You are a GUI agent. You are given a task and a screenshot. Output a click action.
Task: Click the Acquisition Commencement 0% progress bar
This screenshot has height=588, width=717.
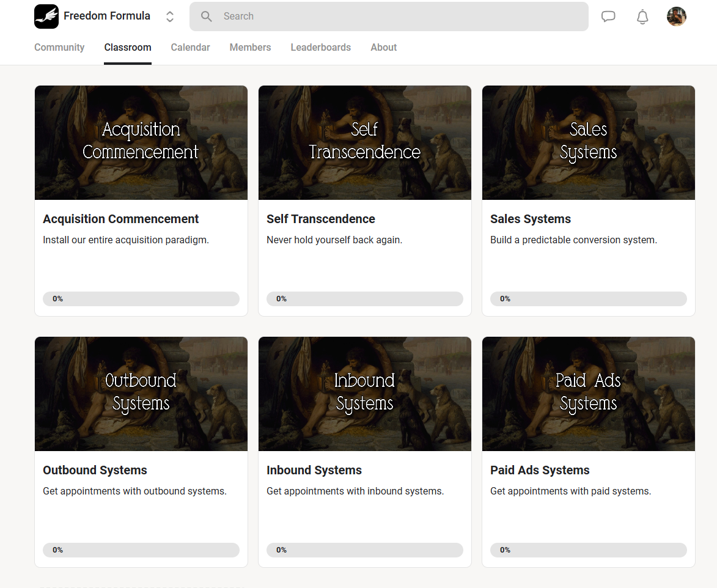click(x=141, y=299)
